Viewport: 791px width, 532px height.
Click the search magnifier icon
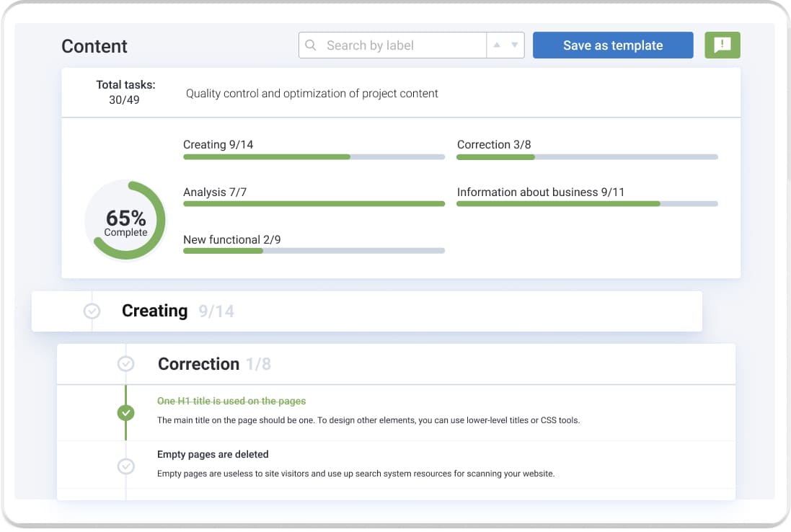point(311,45)
